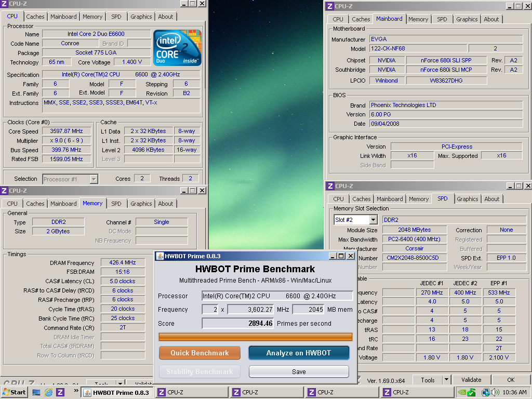
Task: Open Caches tab in the top-left CPU window
Action: coord(35,17)
